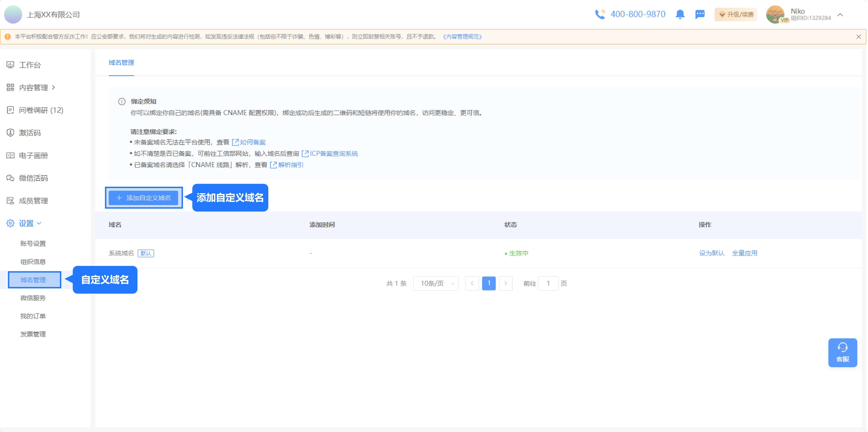Open 问卷调研 survey section
The width and height of the screenshot is (868, 432).
click(x=10, y=110)
